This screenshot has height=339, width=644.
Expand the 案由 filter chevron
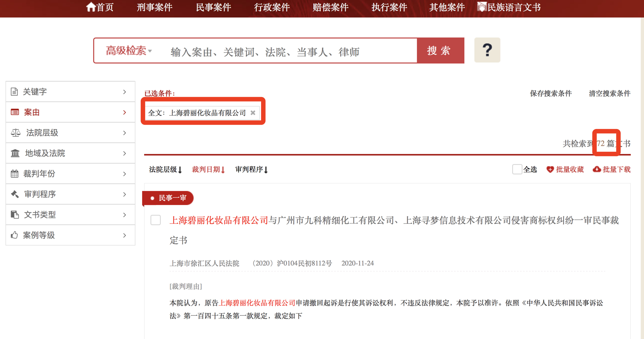click(x=124, y=112)
